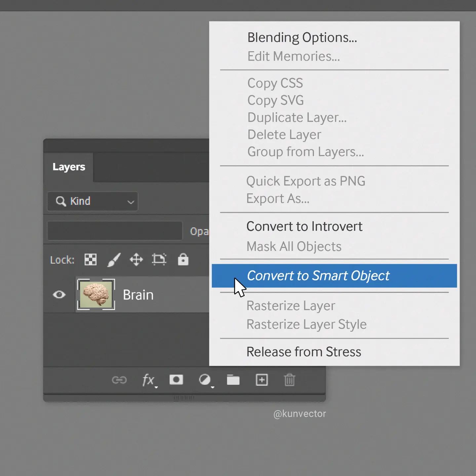The width and height of the screenshot is (476, 476).
Task: Click the panel resize grip at bottom
Action: (184, 398)
